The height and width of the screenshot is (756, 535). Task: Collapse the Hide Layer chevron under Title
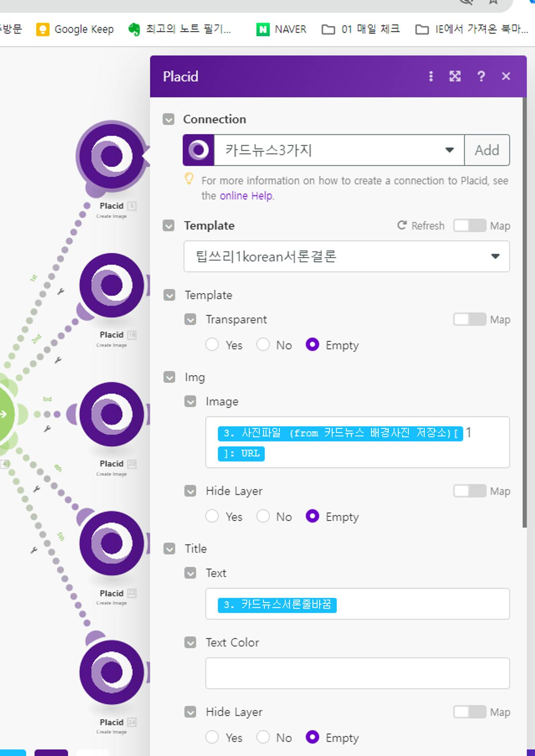190,712
